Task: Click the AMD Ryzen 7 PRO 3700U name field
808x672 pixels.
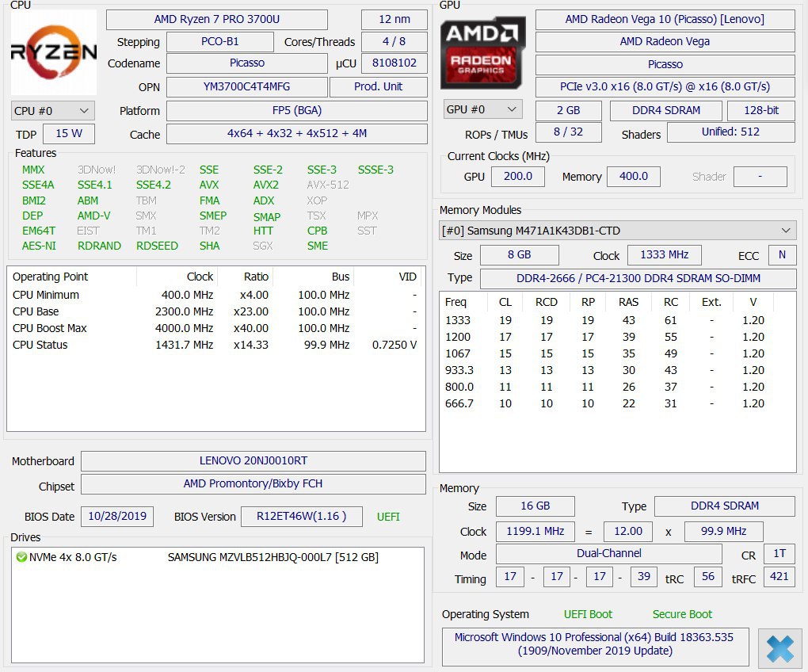Action: (217, 20)
